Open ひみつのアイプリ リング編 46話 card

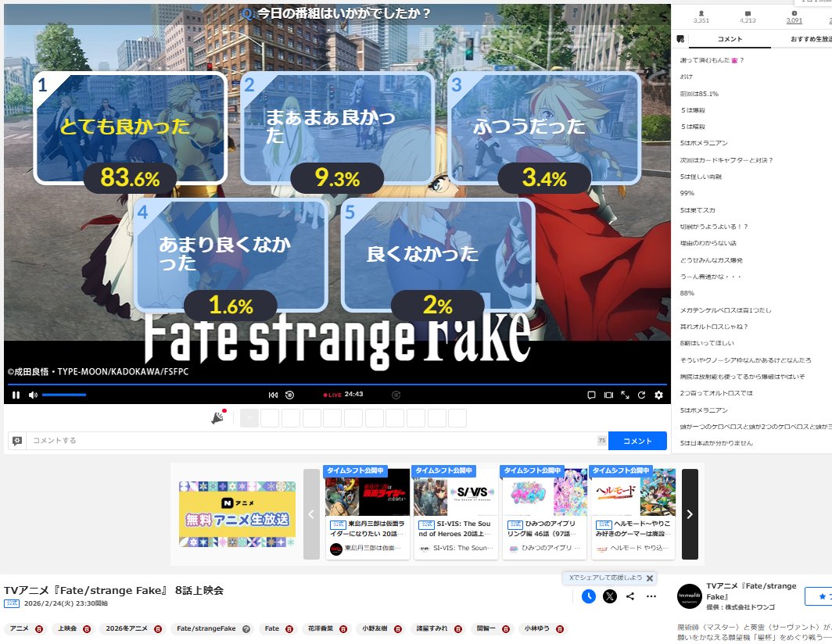click(544, 513)
